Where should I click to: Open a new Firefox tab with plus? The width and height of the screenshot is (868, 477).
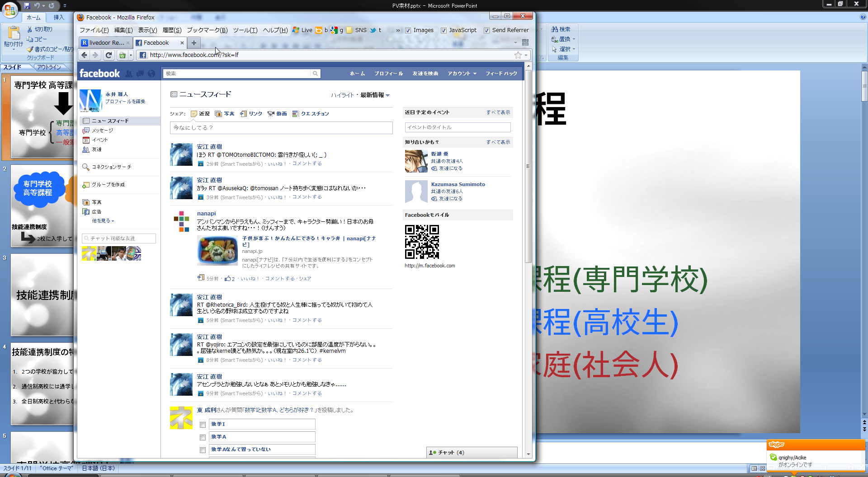[194, 43]
